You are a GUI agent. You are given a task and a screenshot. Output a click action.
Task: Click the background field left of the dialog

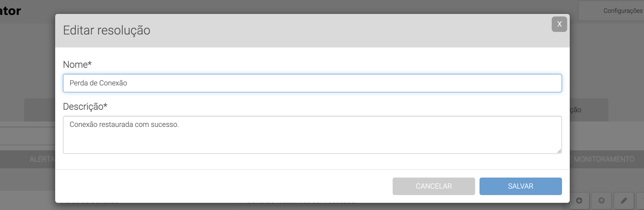pyautogui.click(x=27, y=136)
